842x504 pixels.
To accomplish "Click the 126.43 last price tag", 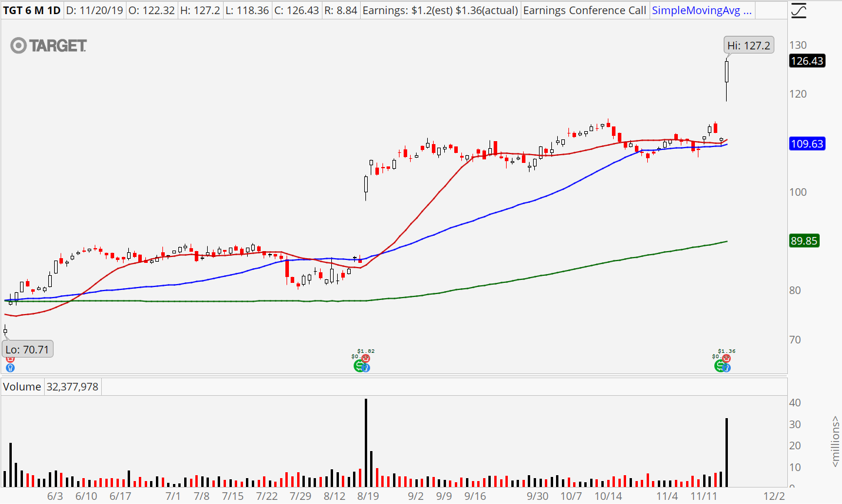I will (807, 61).
